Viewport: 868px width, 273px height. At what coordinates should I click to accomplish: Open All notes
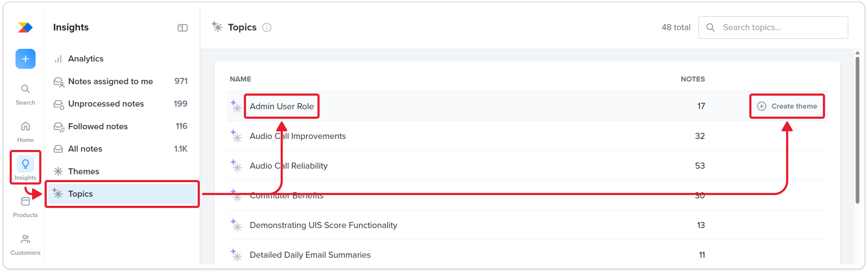tap(85, 149)
